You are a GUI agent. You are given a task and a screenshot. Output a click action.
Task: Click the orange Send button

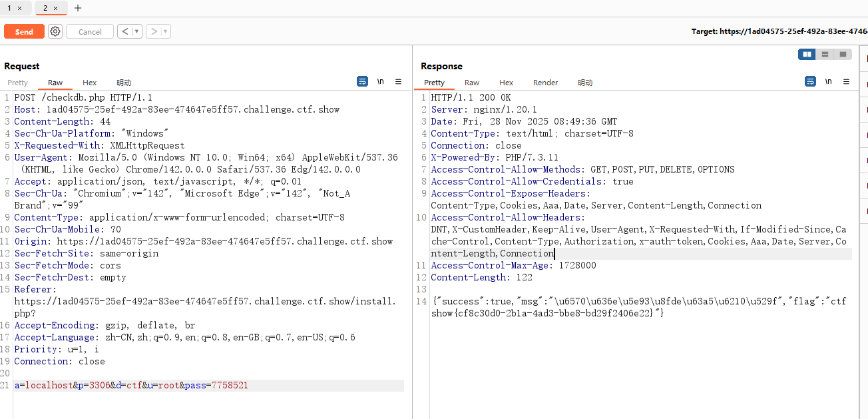tap(24, 31)
